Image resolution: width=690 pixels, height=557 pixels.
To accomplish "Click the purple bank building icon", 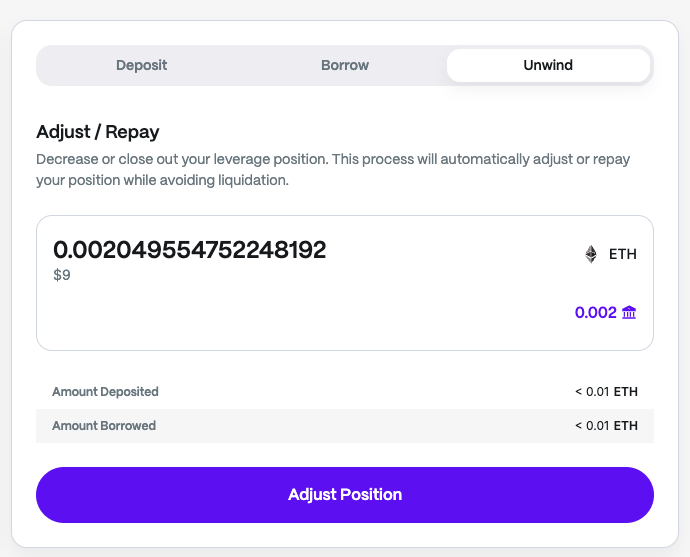I will [x=629, y=313].
